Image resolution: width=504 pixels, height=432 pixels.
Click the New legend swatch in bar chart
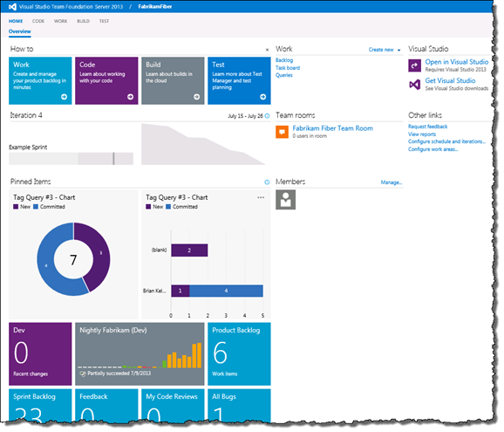coord(148,207)
